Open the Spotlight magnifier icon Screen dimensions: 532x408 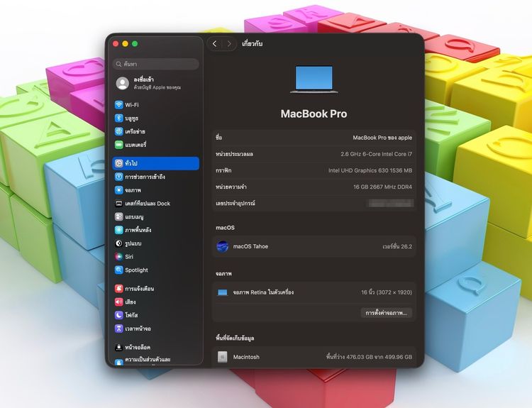tap(119, 270)
